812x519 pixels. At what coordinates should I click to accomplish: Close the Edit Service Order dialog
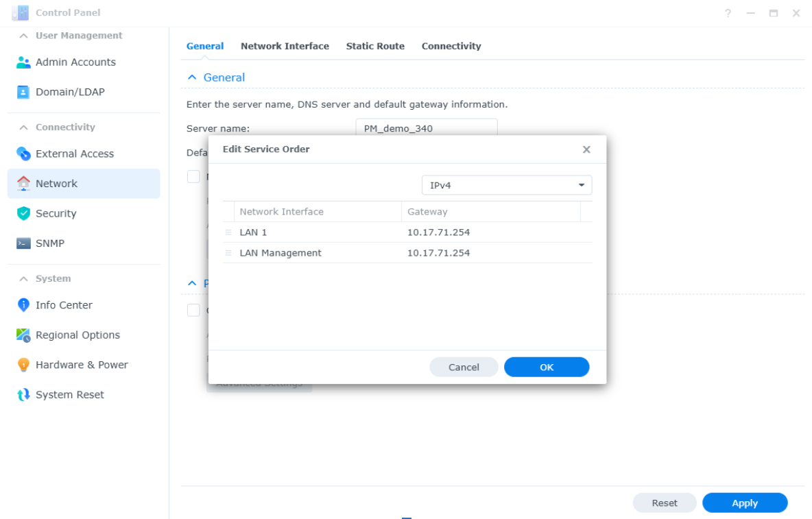586,149
